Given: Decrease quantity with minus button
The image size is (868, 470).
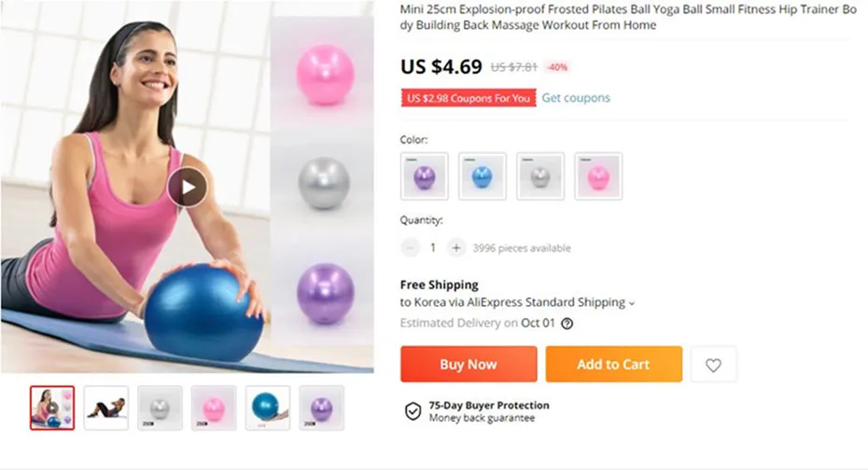Looking at the screenshot, I should tap(410, 248).
